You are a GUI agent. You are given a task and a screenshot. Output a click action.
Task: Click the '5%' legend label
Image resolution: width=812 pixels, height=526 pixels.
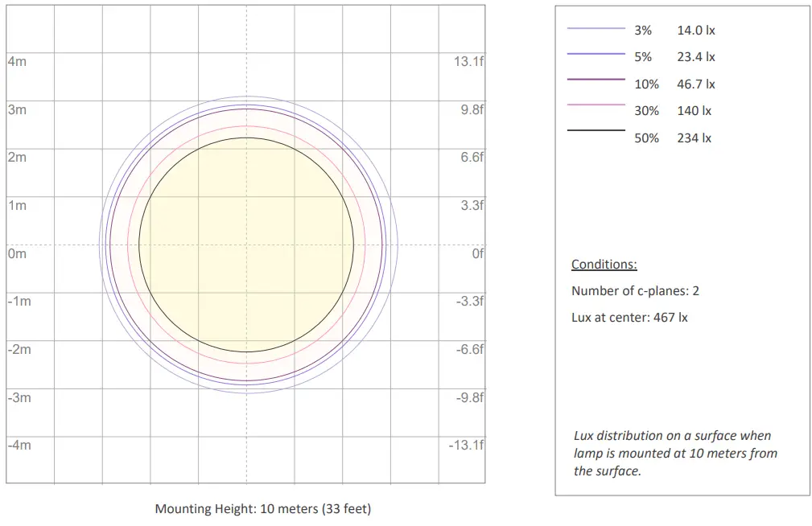643,57
